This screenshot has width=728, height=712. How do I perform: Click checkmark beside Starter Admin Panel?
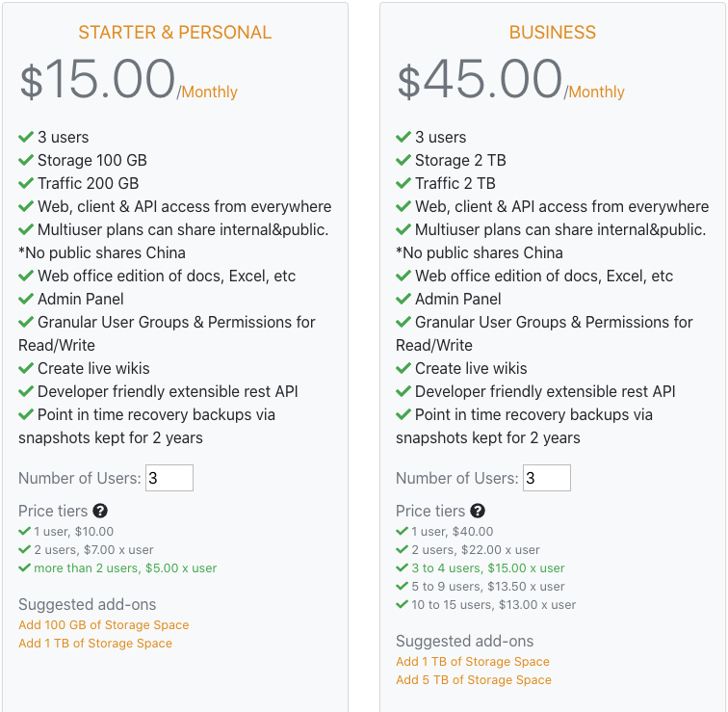tap(26, 299)
